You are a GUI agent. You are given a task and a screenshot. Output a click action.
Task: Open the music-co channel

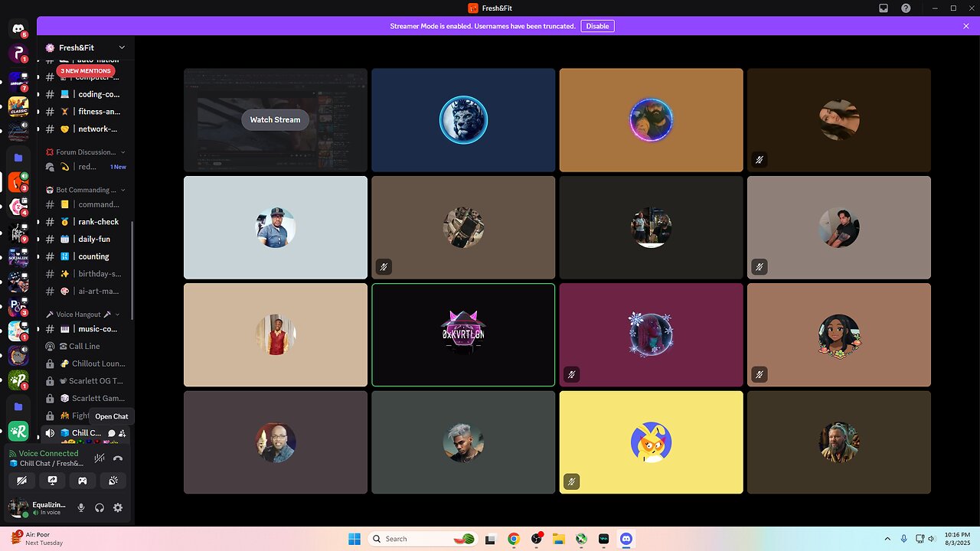click(86, 329)
